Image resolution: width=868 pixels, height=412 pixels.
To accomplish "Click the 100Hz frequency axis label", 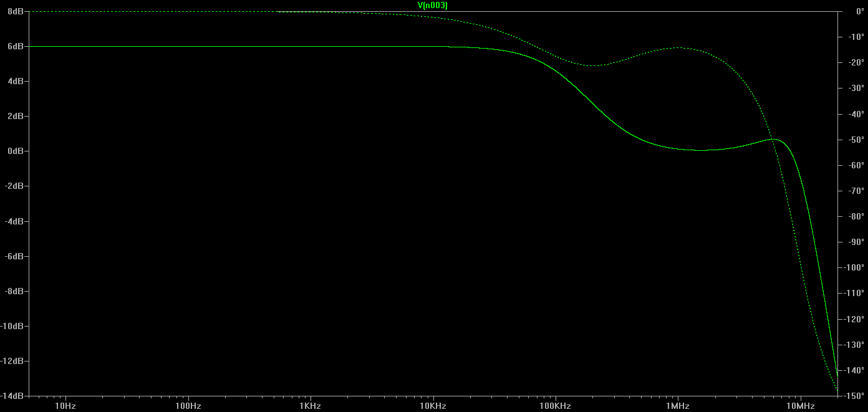I will coord(188,406).
